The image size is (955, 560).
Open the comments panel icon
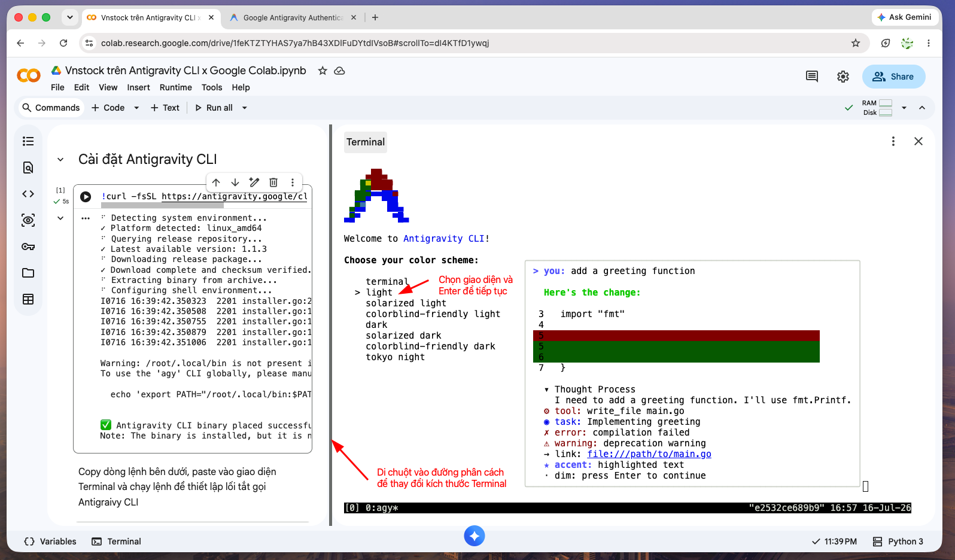[812, 77]
